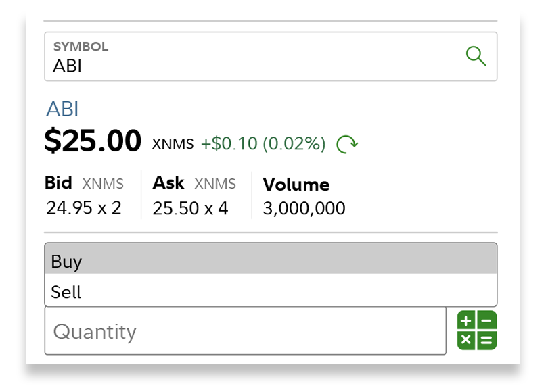The image size is (546, 392).
Task: Click the symbol search magnifier icon
Action: tap(476, 56)
